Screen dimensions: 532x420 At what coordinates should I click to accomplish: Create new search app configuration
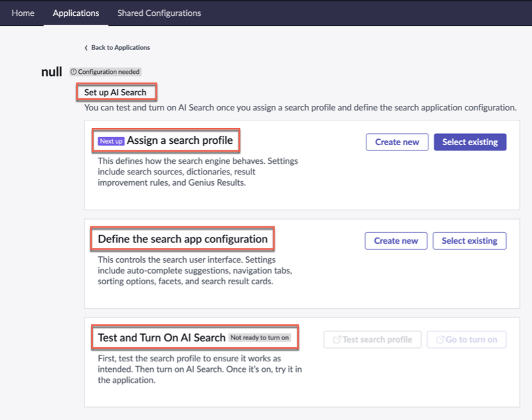[396, 241]
